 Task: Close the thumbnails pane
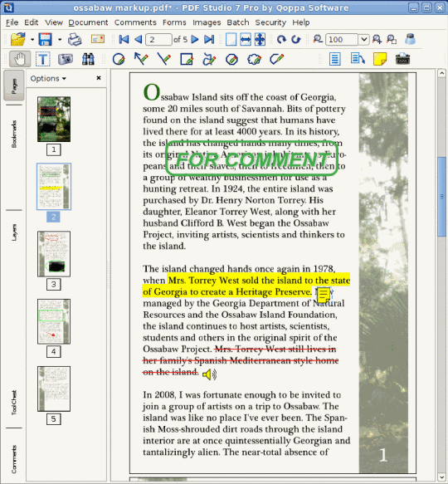point(99,78)
